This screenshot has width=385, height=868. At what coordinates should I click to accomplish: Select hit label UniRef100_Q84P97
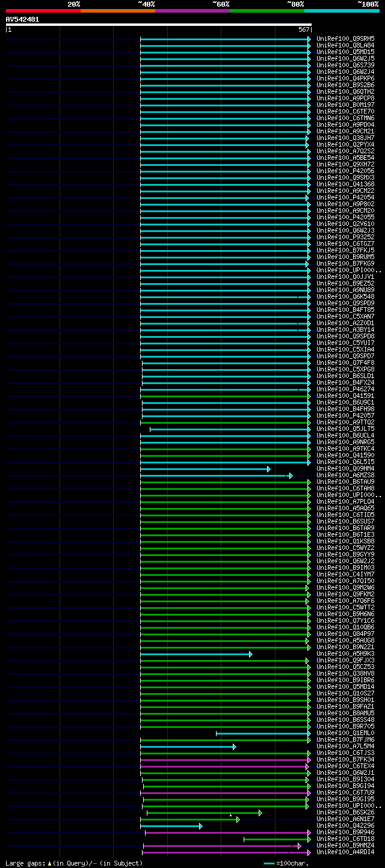click(345, 634)
